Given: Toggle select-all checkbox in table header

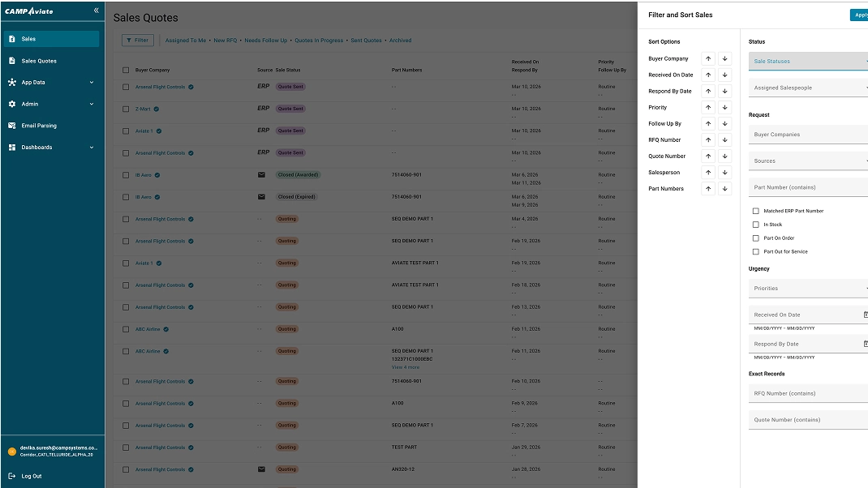Looking at the screenshot, I should (126, 71).
